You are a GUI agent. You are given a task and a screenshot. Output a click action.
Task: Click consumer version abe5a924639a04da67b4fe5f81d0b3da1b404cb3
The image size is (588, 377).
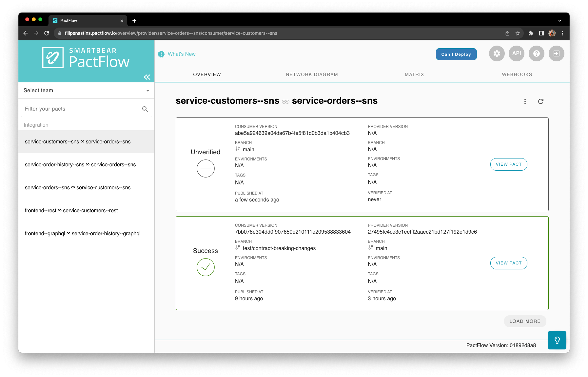[x=292, y=133]
